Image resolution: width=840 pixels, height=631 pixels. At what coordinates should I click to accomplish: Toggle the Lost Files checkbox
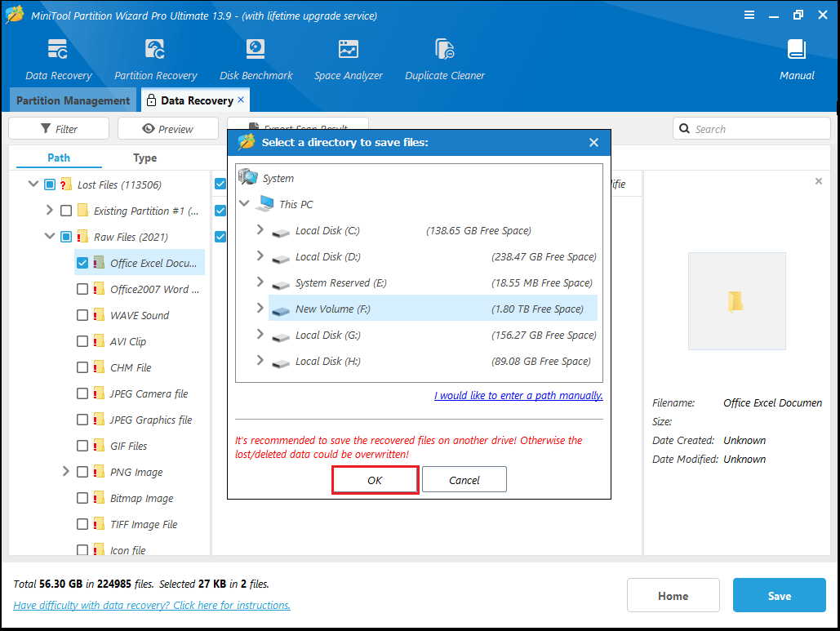tap(50, 184)
